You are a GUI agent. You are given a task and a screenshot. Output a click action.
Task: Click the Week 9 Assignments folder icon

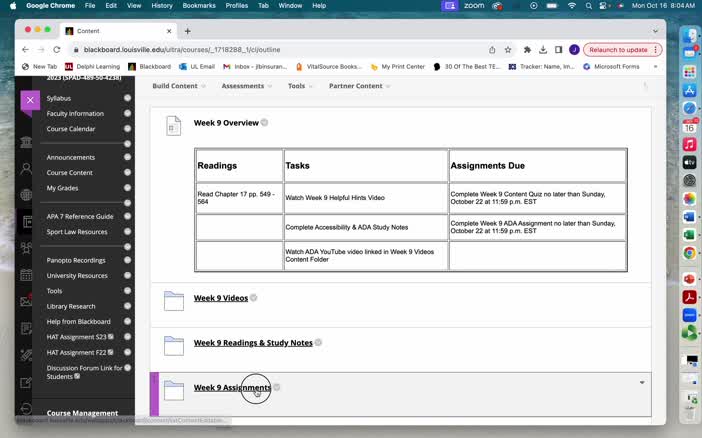174,390
